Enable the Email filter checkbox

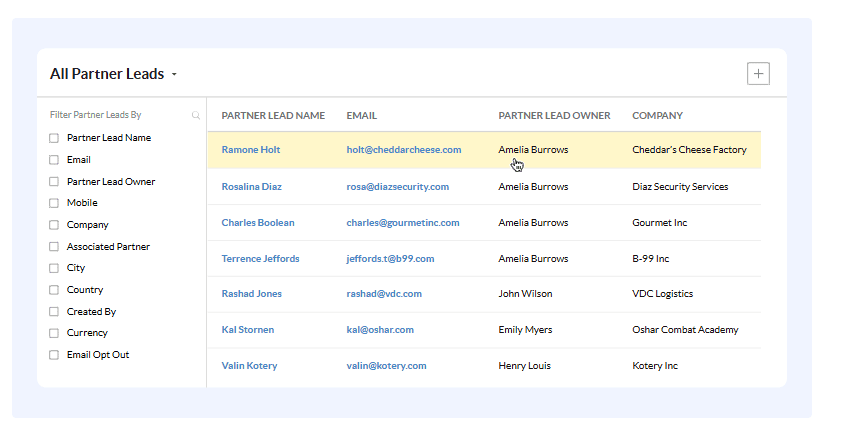click(54, 160)
